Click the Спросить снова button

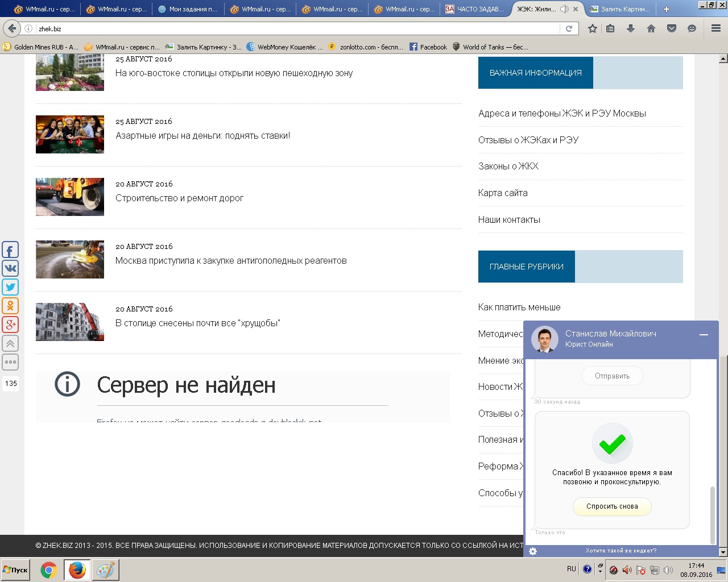click(x=612, y=506)
